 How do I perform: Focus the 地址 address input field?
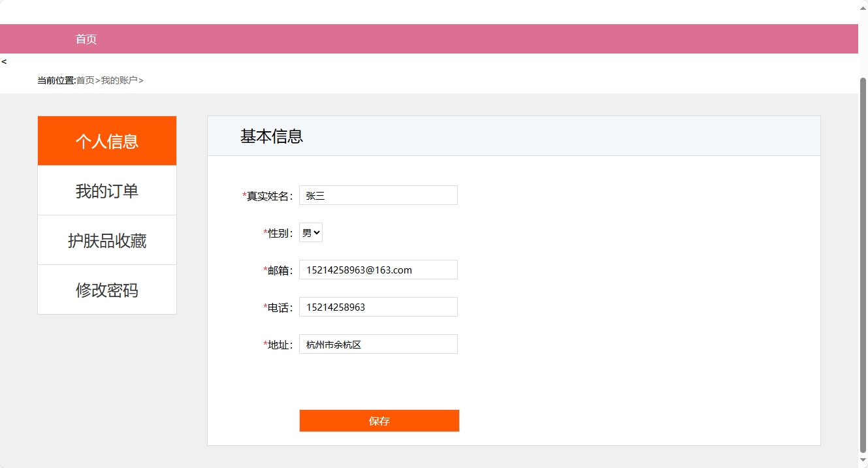pyautogui.click(x=378, y=343)
